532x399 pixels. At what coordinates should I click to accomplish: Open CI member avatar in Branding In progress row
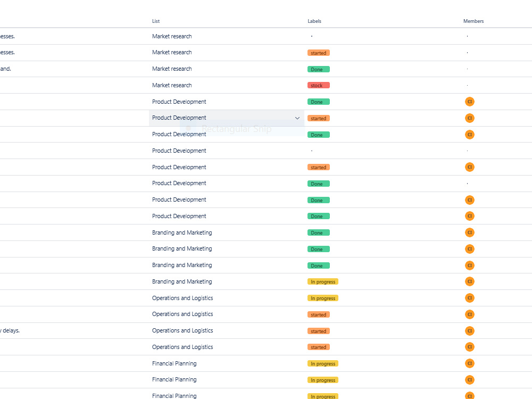470,281
